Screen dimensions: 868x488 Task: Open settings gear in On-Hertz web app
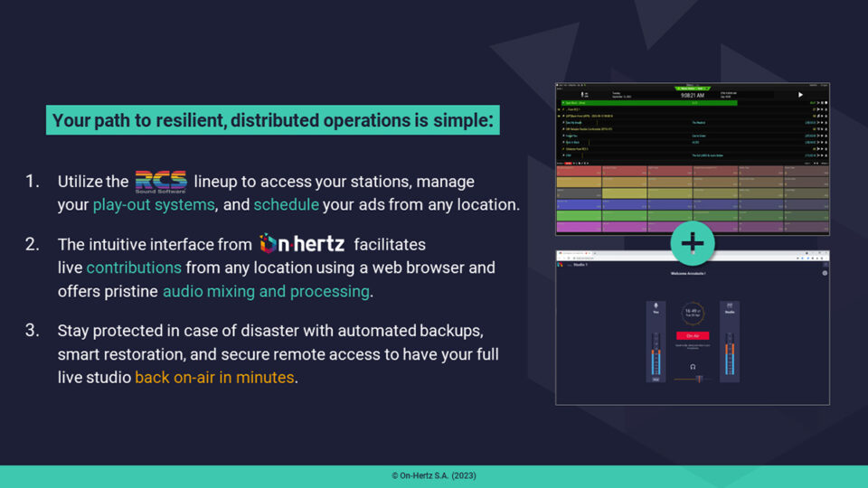coord(825,273)
